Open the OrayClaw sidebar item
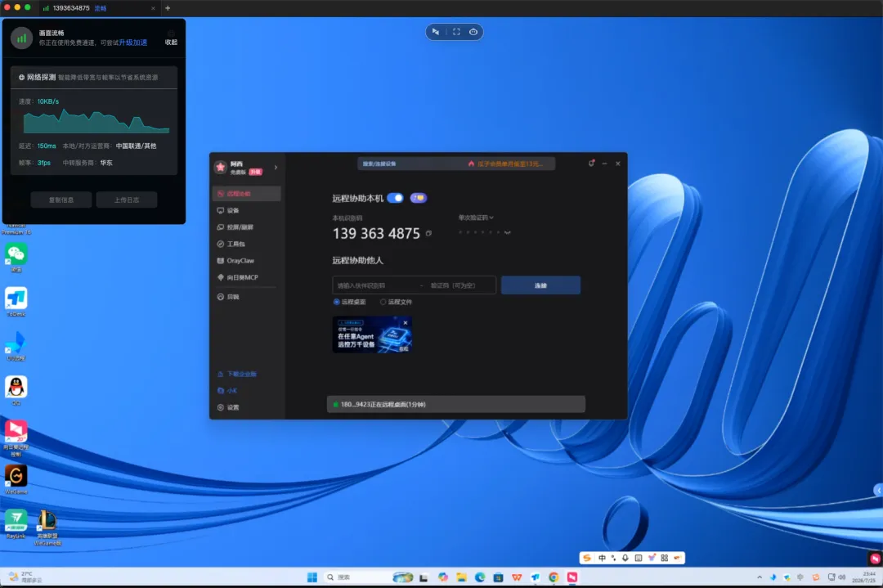883x588 pixels. click(247, 261)
